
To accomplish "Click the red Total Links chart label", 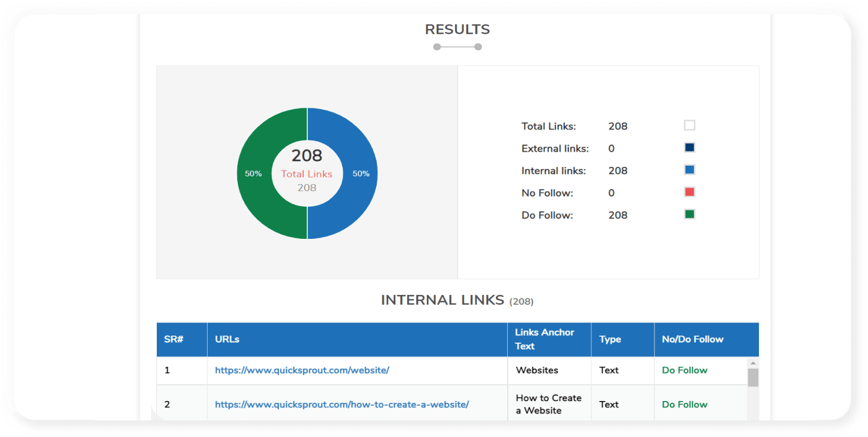I will tap(307, 174).
